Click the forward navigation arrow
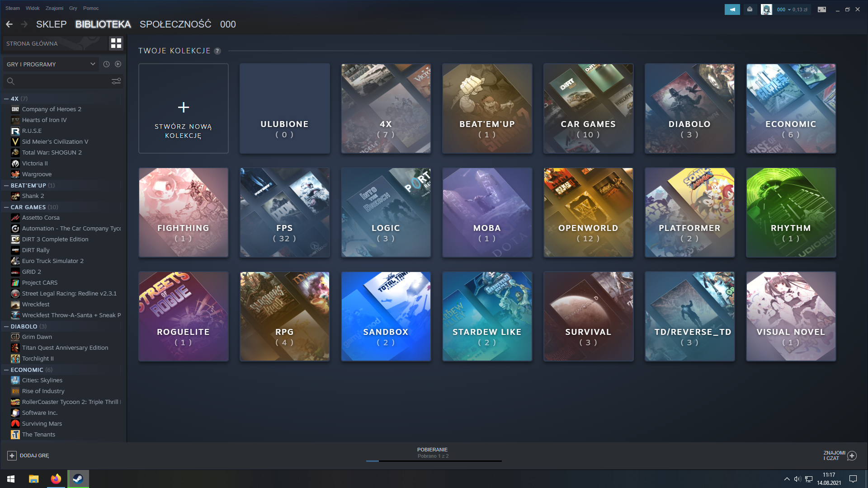The width and height of the screenshot is (868, 488). [x=24, y=24]
